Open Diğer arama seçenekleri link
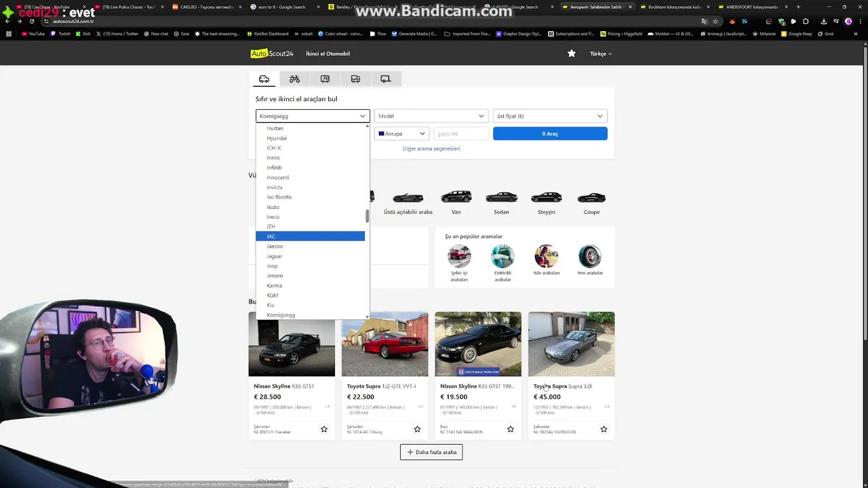This screenshot has width=868, height=488. coord(431,148)
